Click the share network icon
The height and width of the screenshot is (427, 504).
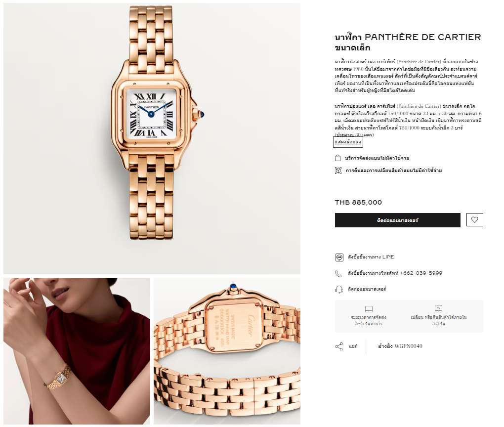point(339,346)
